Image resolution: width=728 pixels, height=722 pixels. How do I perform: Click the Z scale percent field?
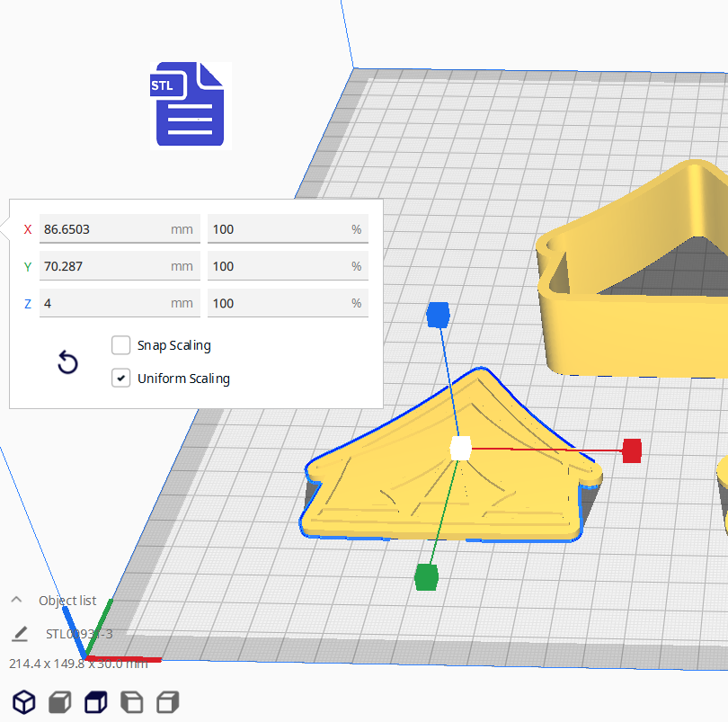[x=279, y=303]
